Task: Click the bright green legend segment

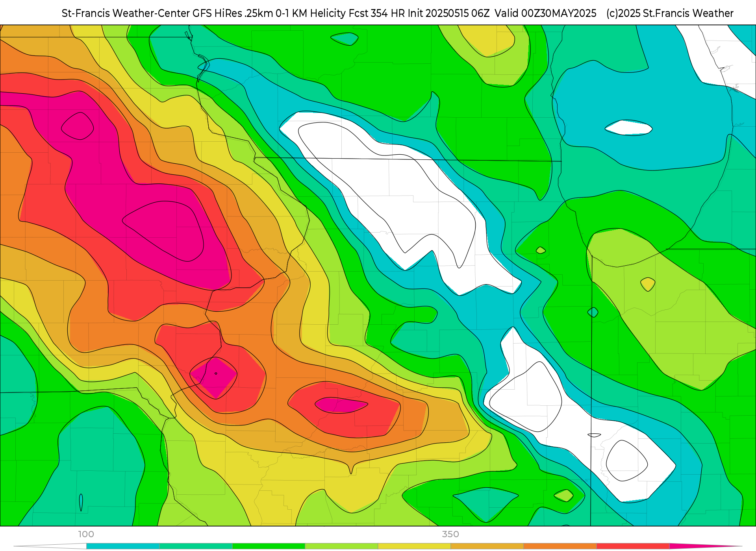Action: pos(269,546)
